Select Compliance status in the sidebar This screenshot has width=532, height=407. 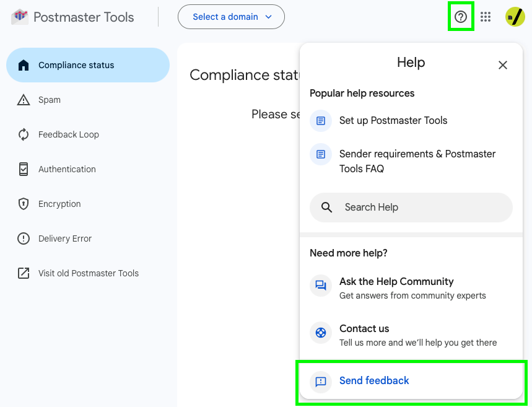coord(75,64)
